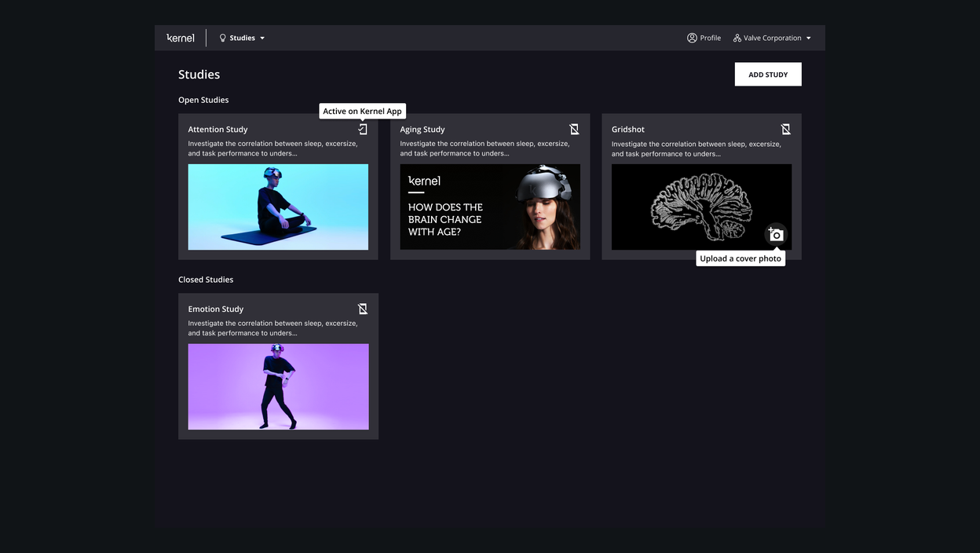Click the Kernel logo in navbar
The height and width of the screenshot is (553, 980).
point(181,38)
